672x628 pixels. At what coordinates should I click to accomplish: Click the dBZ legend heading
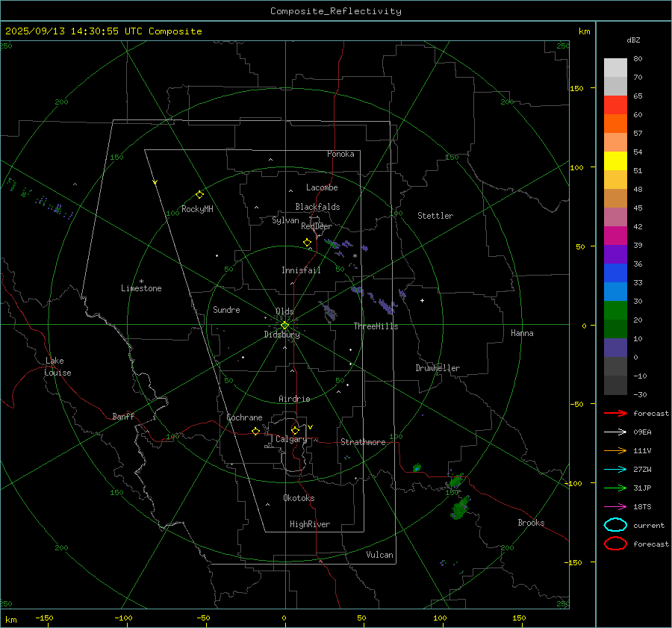pos(633,40)
